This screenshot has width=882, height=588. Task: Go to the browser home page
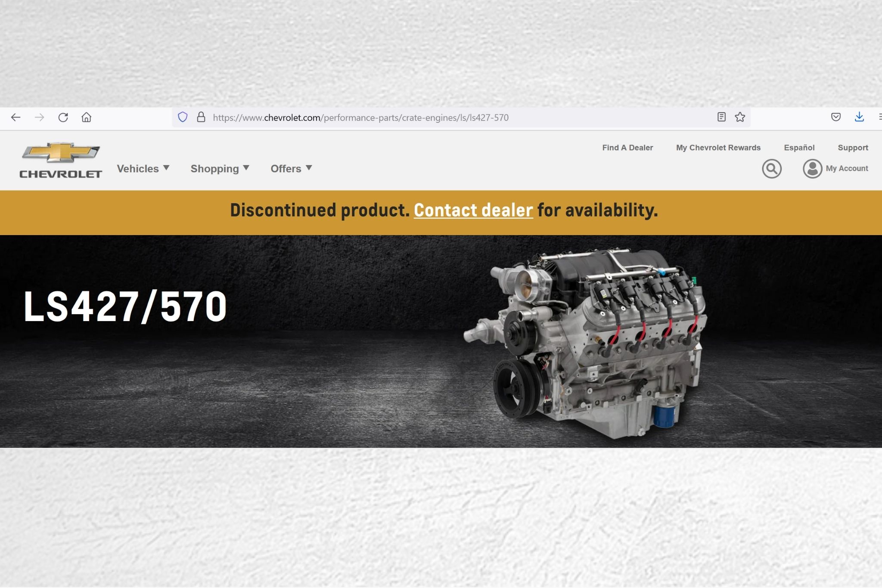pos(86,118)
